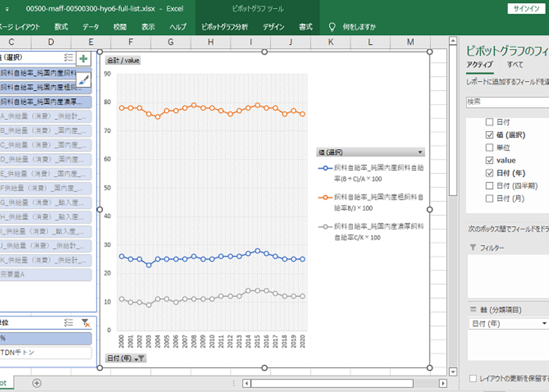Screen dimensions: 549x392
Task: Click the horizontal scrollbar thumb
Action: point(332,383)
